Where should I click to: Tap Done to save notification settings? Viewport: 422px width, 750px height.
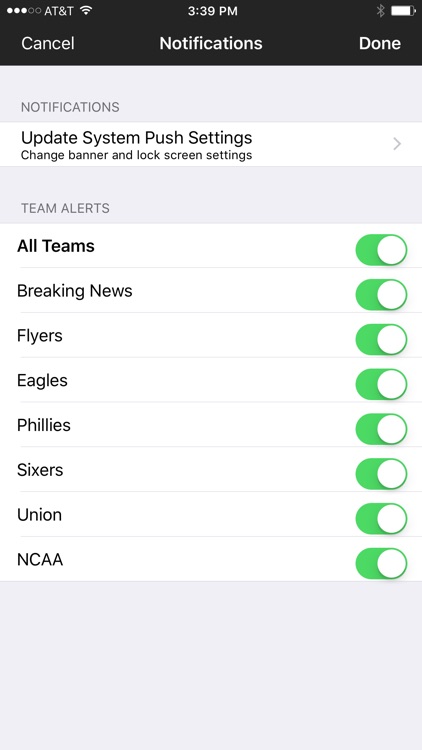[380, 43]
